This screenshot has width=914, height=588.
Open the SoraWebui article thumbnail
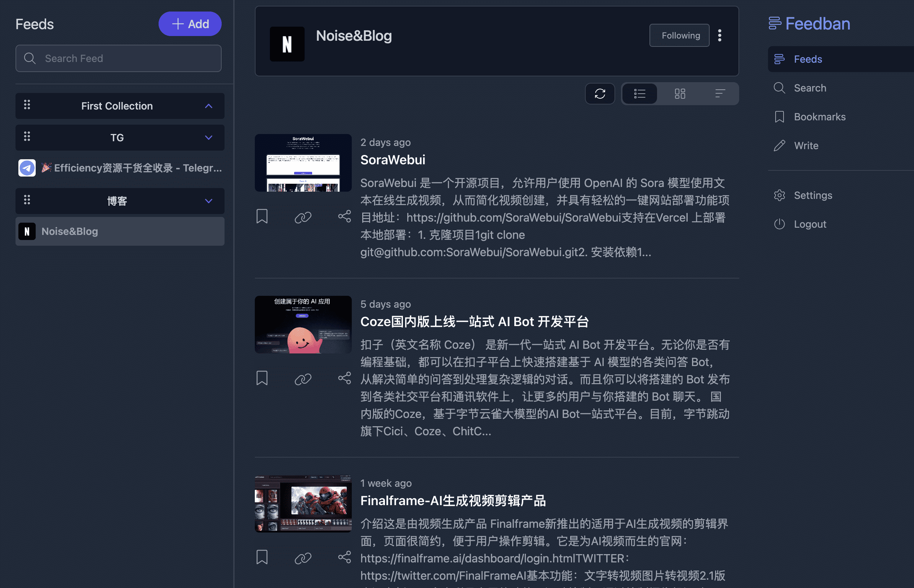[x=303, y=162]
